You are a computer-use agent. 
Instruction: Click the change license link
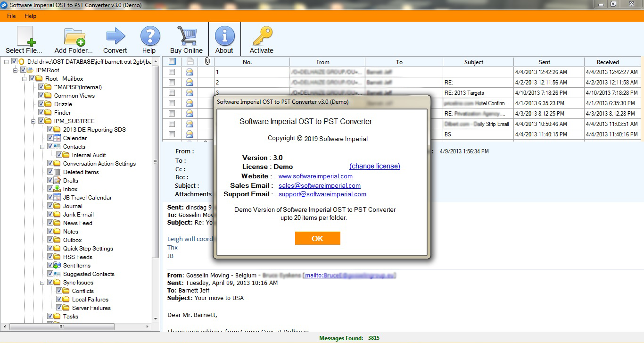(x=375, y=166)
